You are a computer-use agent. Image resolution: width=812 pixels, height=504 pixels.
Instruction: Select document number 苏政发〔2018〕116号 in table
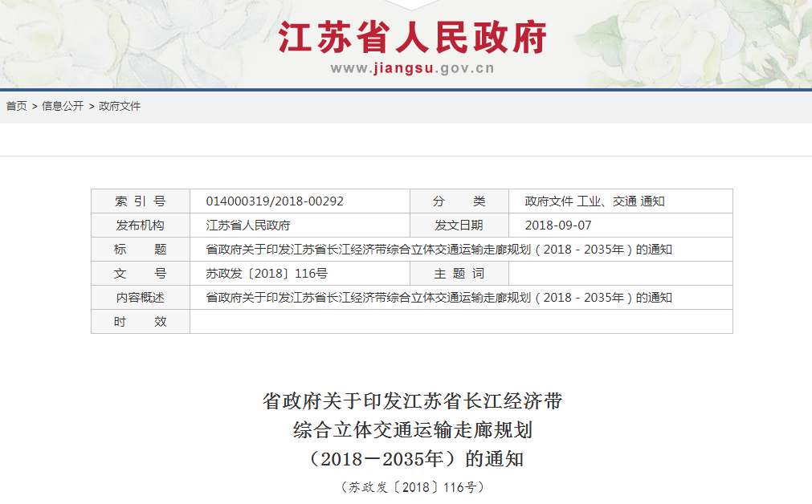pos(267,273)
